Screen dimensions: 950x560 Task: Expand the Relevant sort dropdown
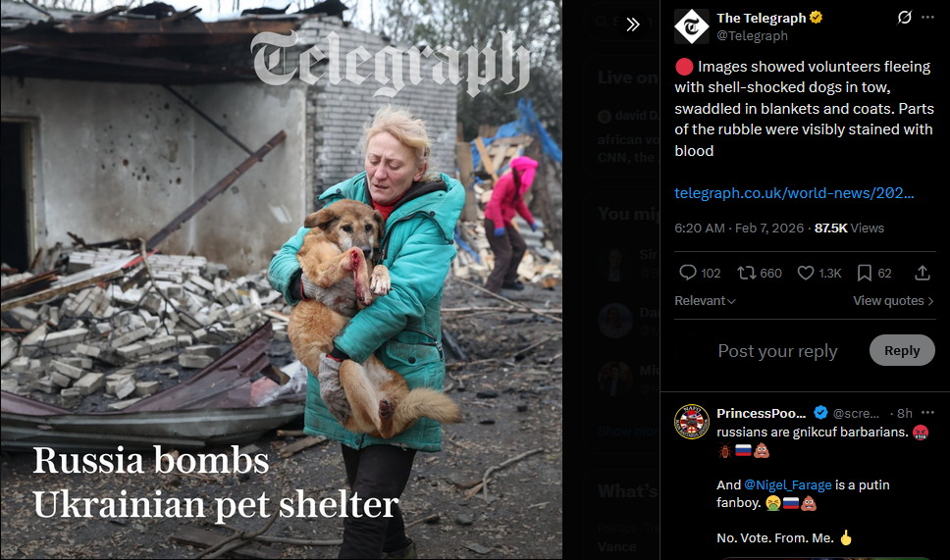[705, 301]
